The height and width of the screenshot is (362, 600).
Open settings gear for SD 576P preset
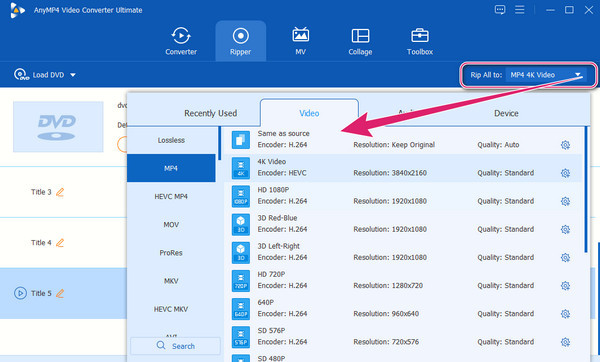click(565, 342)
